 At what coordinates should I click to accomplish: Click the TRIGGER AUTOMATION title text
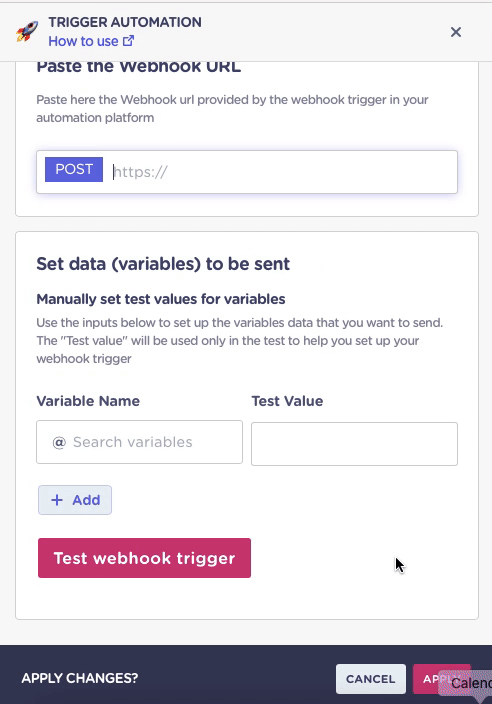click(125, 22)
